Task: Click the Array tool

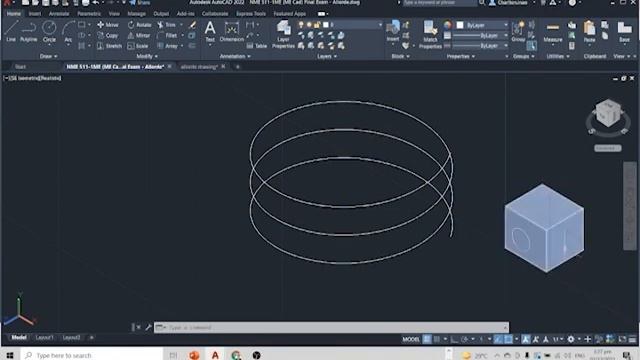Action: coord(167,46)
